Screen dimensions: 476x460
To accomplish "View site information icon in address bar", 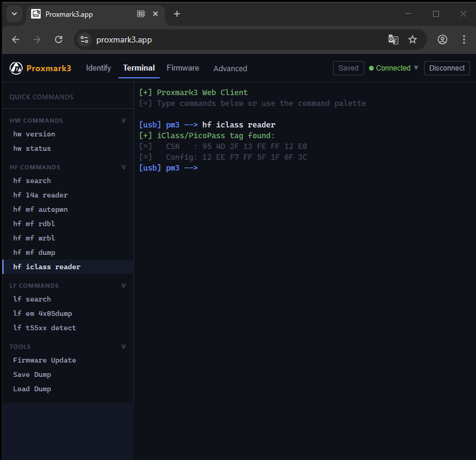I will (x=84, y=39).
